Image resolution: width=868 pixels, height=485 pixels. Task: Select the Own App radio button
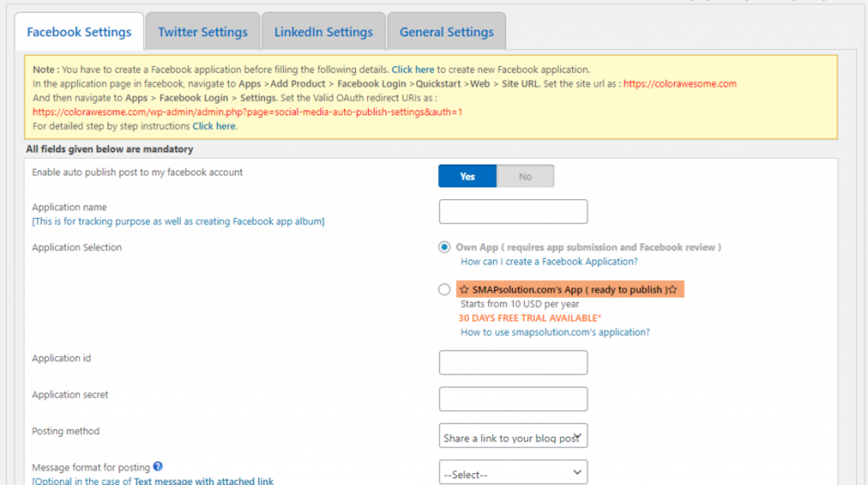444,247
